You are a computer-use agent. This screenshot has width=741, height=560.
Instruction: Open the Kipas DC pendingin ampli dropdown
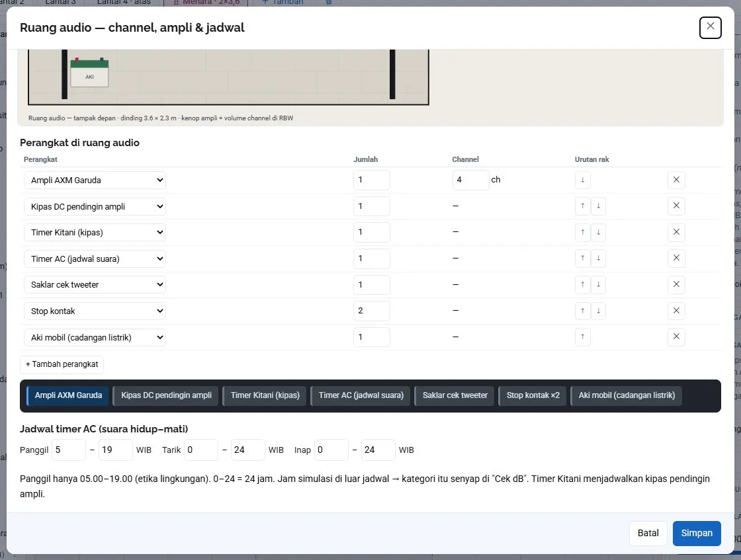pos(95,206)
